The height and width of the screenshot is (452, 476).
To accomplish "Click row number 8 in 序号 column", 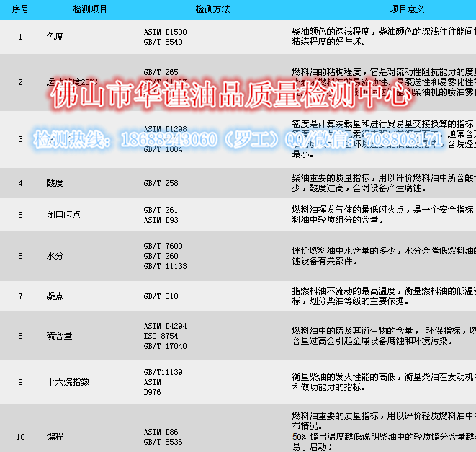I will click(x=20, y=336).
